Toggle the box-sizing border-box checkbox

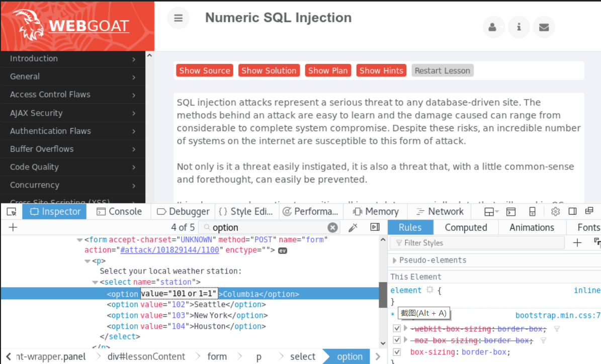pos(397,352)
